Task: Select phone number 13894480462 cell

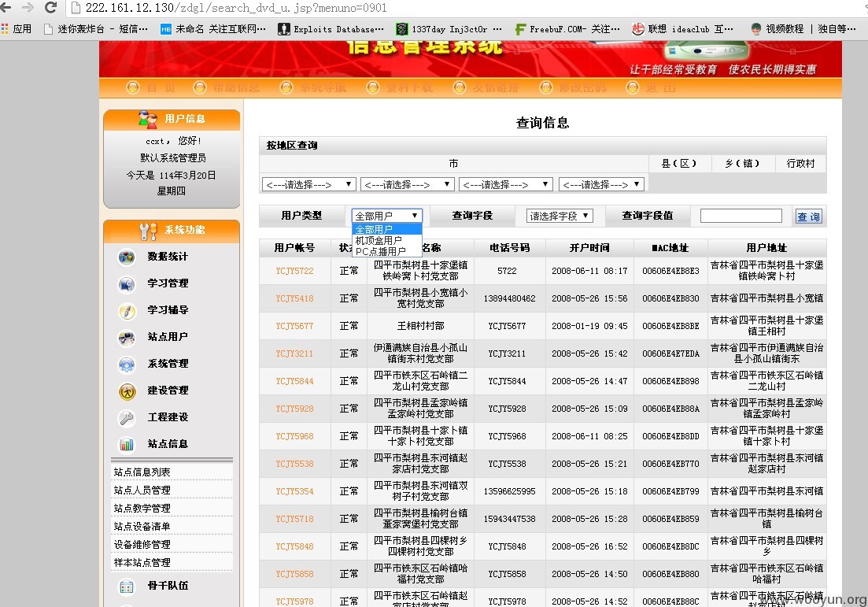Action: click(509, 298)
